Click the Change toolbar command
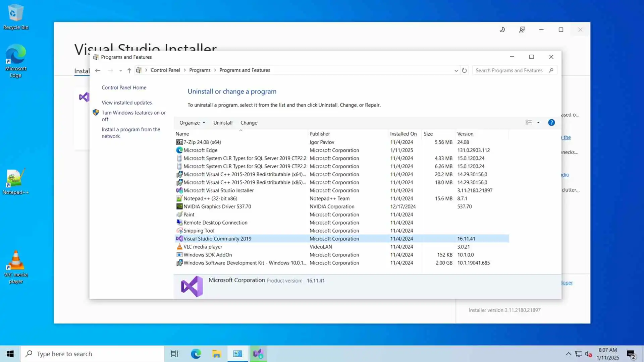 click(x=249, y=123)
